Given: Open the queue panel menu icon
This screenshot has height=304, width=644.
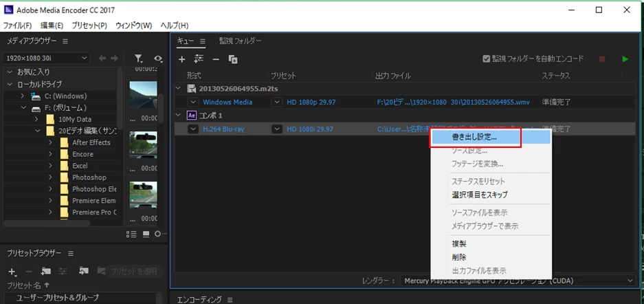Looking at the screenshot, I should tap(203, 41).
